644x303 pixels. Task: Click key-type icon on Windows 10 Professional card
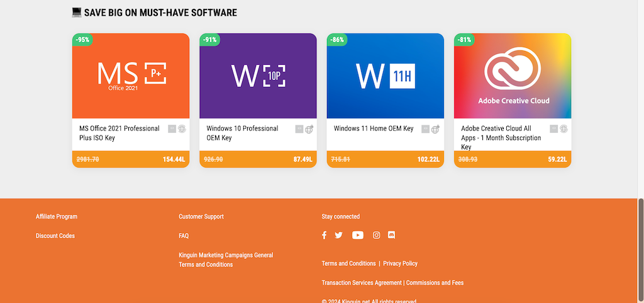[x=299, y=129]
